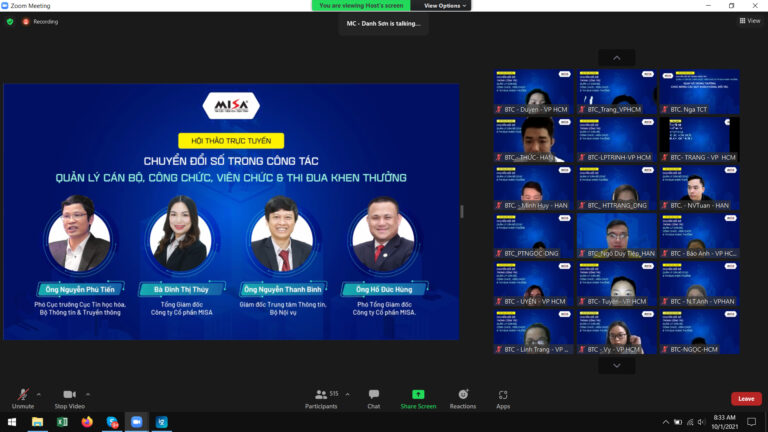Expand the arrow next to Participants
The height and width of the screenshot is (432, 768).
(345, 394)
